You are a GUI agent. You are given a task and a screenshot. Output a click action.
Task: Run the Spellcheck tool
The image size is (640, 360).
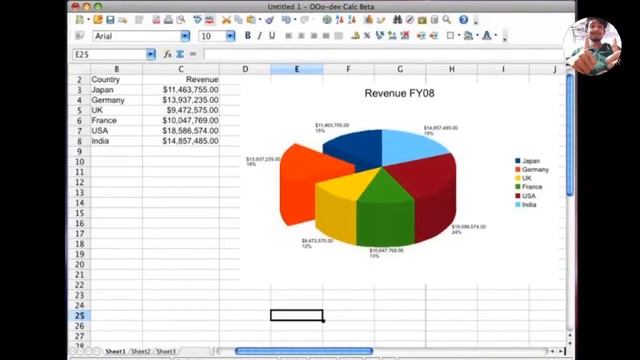click(x=198, y=20)
